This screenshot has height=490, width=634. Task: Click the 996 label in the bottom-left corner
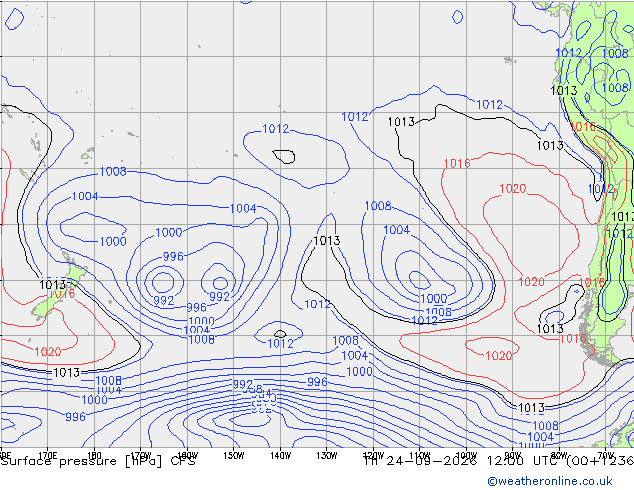pos(76,416)
